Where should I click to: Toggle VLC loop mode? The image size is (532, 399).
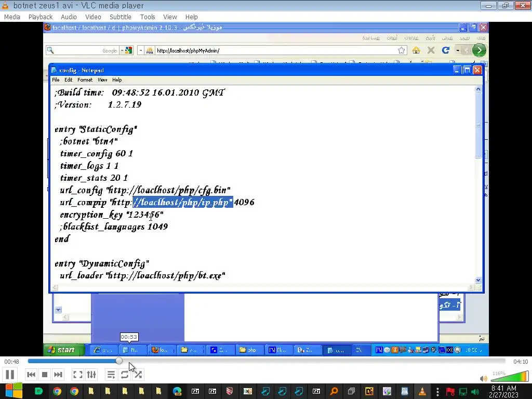(125, 375)
